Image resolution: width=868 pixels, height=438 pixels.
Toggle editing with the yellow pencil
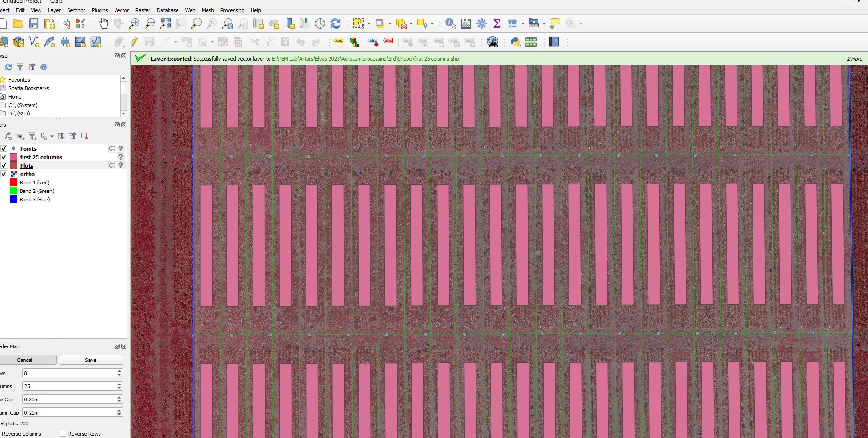point(134,42)
